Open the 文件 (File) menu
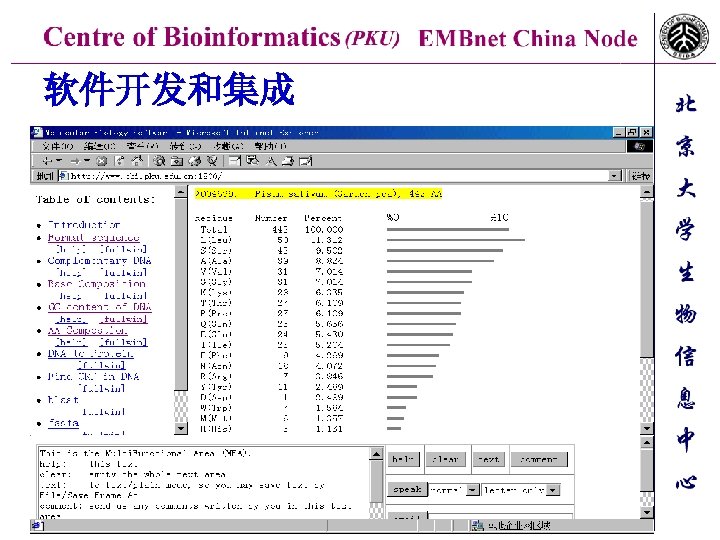Viewport: 720px width, 540px height. pyautogui.click(x=57, y=146)
